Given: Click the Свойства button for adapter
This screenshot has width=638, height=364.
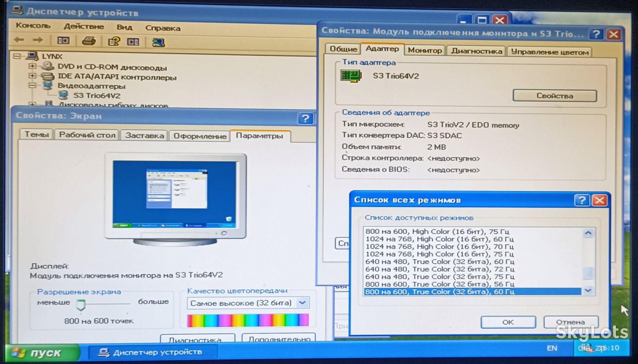Looking at the screenshot, I should coord(554,96).
